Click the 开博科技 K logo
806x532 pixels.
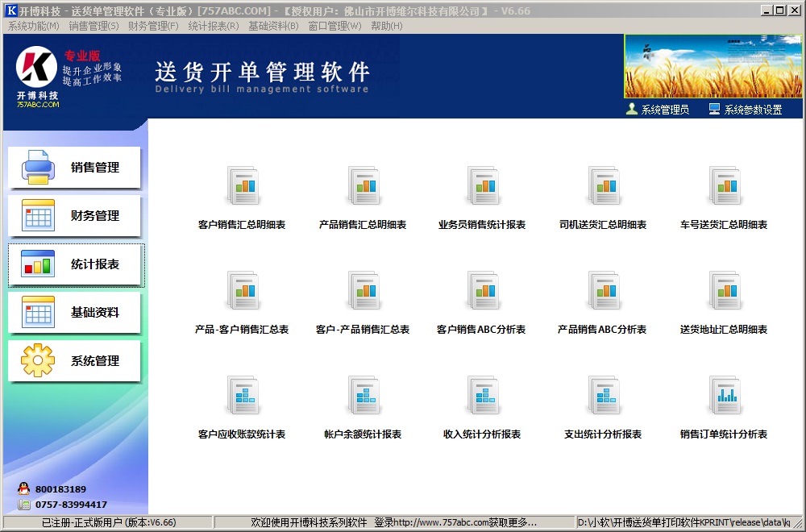click(x=36, y=67)
